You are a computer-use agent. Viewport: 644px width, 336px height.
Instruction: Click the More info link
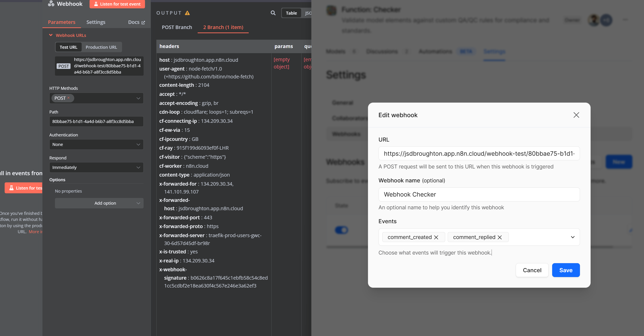pos(35,232)
